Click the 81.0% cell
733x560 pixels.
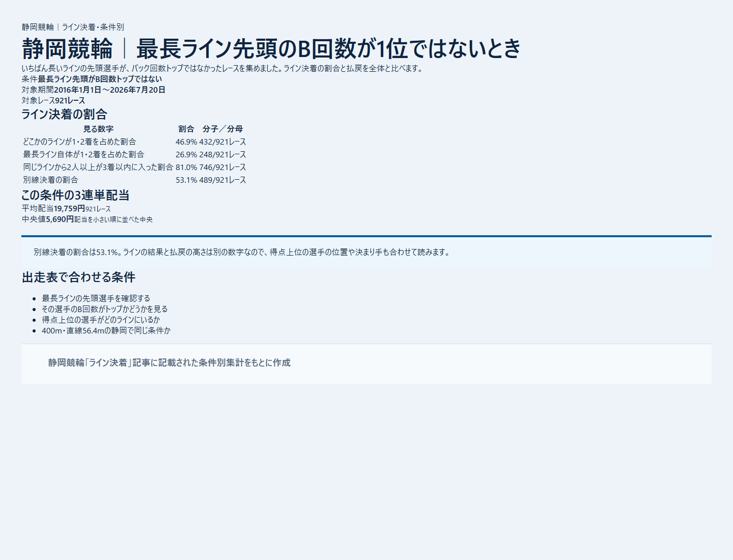(186, 167)
